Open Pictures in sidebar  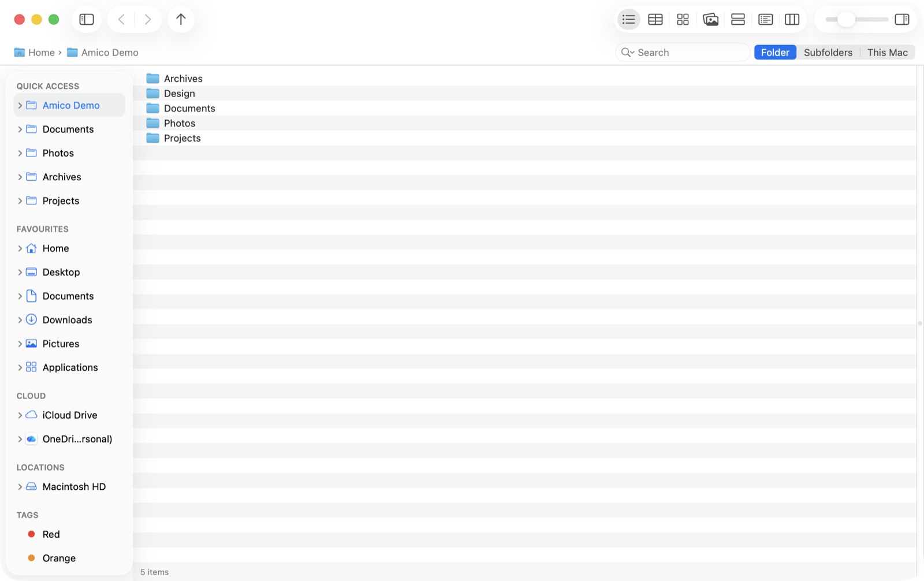[x=69, y=344]
